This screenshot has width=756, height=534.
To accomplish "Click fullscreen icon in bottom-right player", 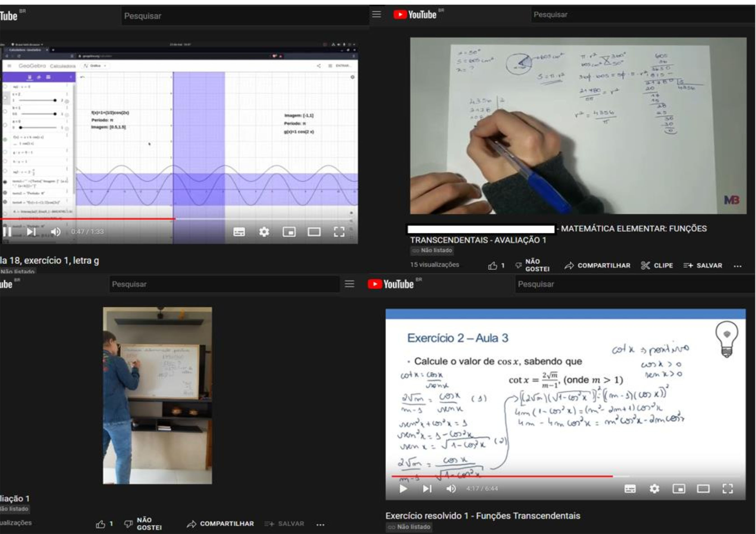I will [727, 489].
